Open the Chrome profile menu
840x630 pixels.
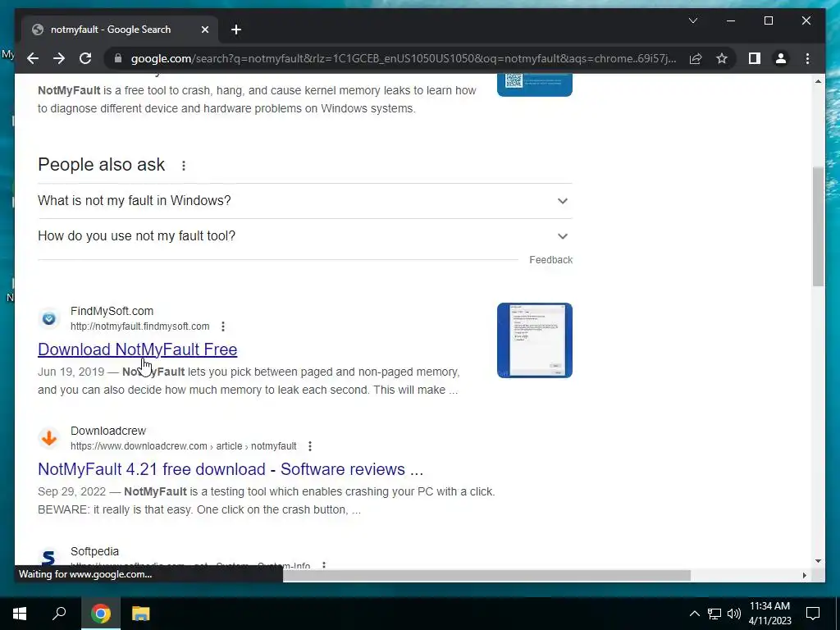click(781, 58)
